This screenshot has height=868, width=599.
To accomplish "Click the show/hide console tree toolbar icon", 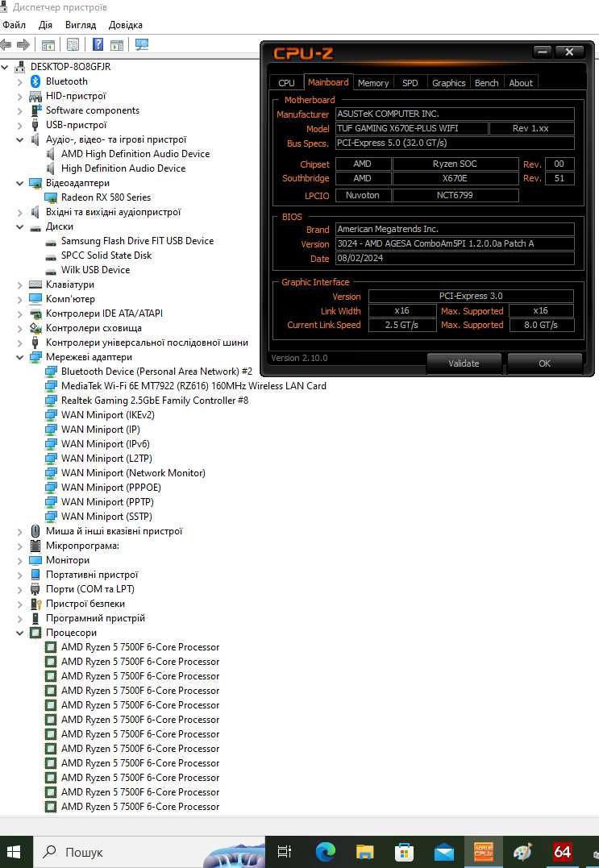I will tap(48, 45).
